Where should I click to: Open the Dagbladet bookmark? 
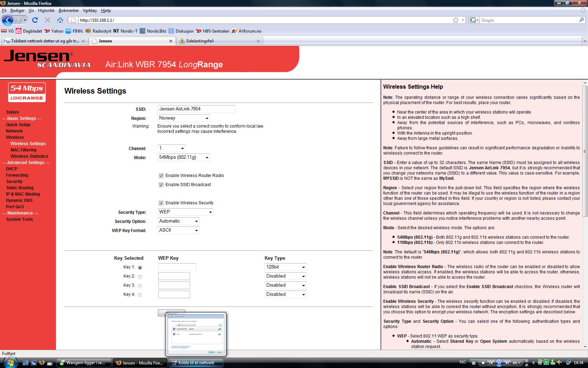tap(29, 31)
